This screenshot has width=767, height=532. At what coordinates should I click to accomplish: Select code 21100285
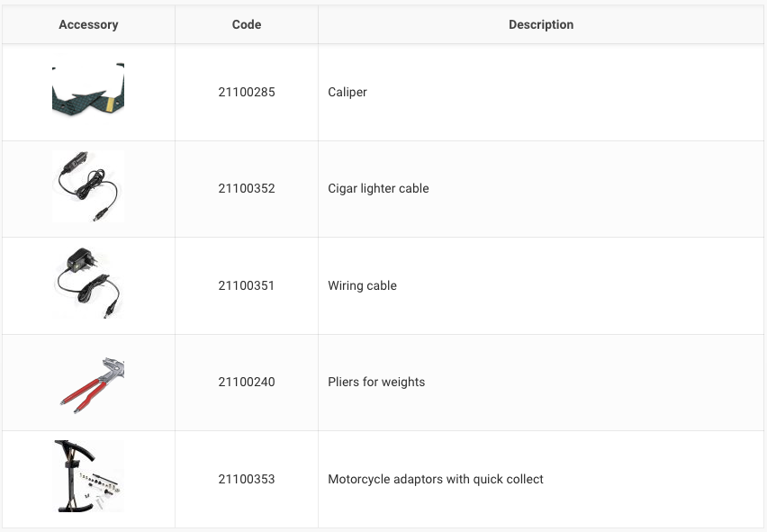[x=246, y=92]
